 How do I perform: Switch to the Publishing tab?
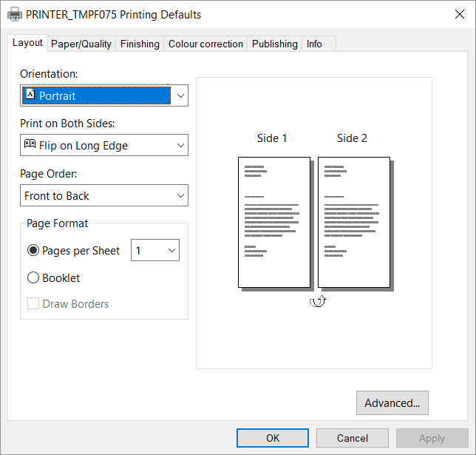coord(274,44)
